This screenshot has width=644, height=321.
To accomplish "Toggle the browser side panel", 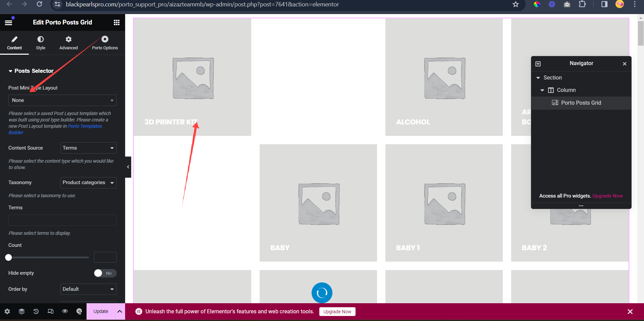I will coord(604,4).
